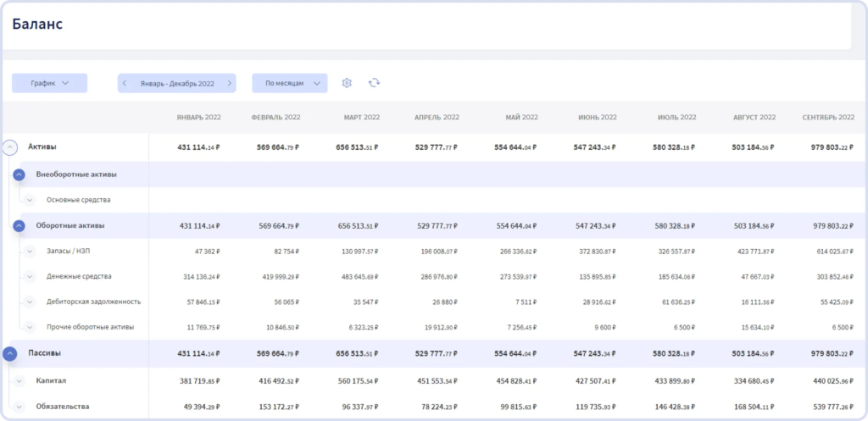
Task: Select the Оборотные активы label
Action: click(70, 225)
